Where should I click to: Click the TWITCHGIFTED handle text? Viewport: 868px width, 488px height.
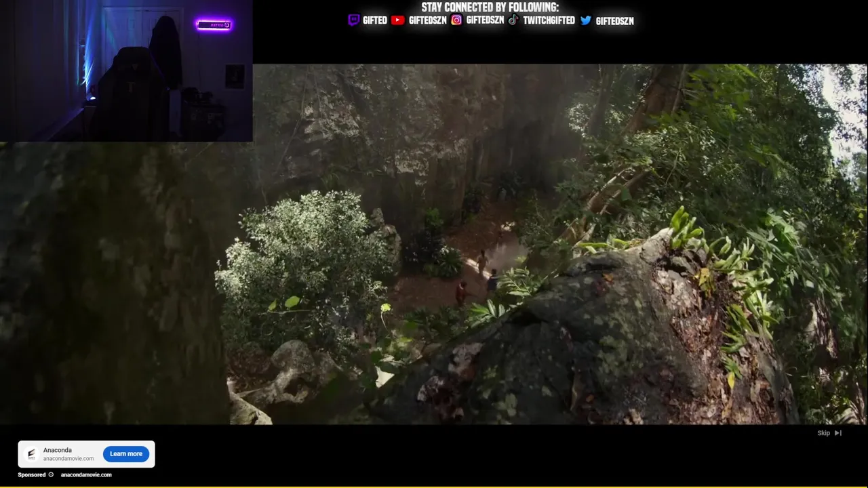(549, 20)
